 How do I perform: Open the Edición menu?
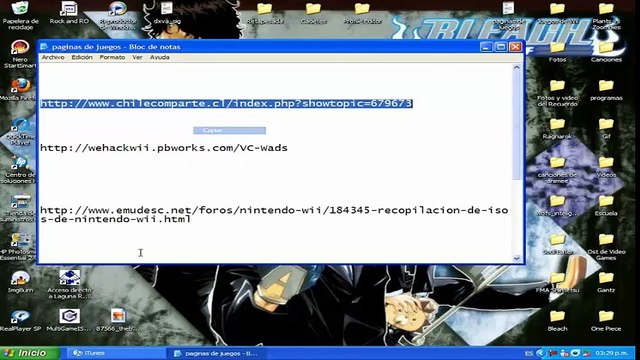click(82, 58)
